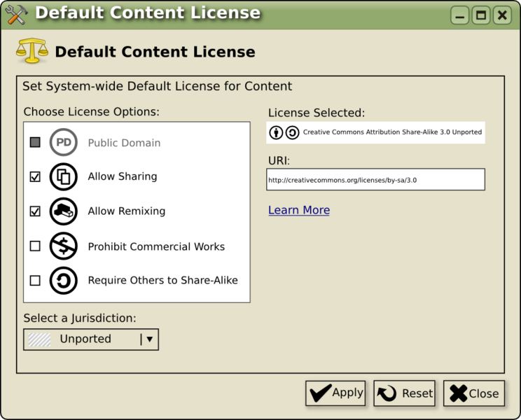Maximize the Default Content License window
Image resolution: width=521 pixels, height=420 pixels.
481,15
